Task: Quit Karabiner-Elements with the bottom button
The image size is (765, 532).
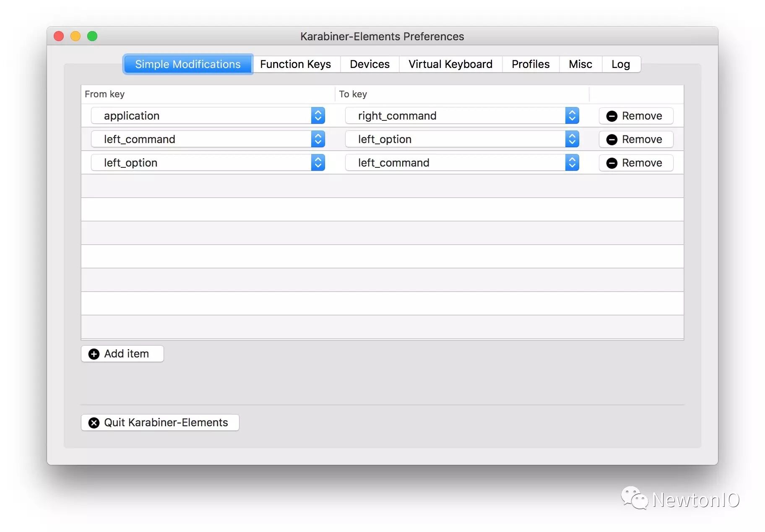Action: pos(160,422)
